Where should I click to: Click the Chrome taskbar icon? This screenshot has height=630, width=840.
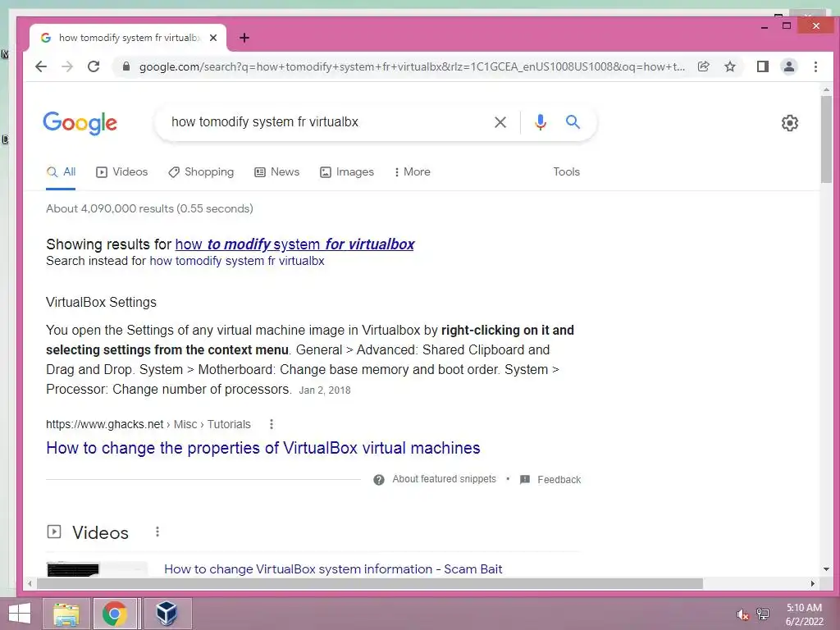(x=115, y=614)
